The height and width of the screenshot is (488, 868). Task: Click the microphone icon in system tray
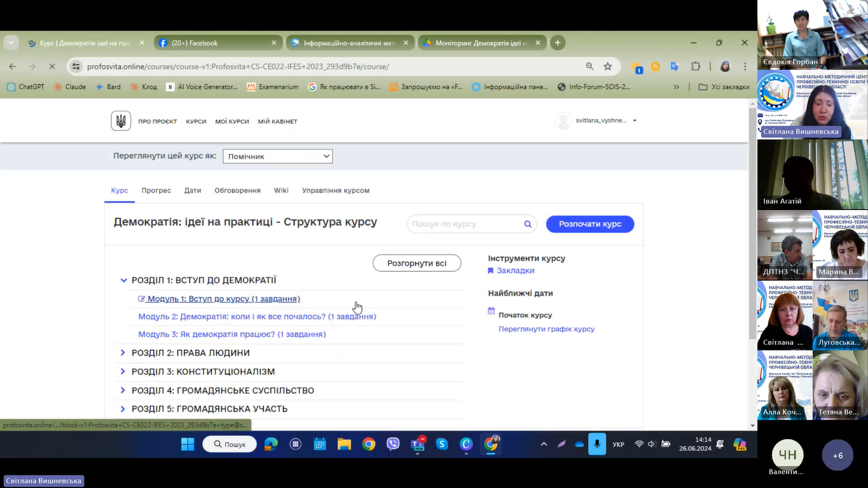(596, 444)
